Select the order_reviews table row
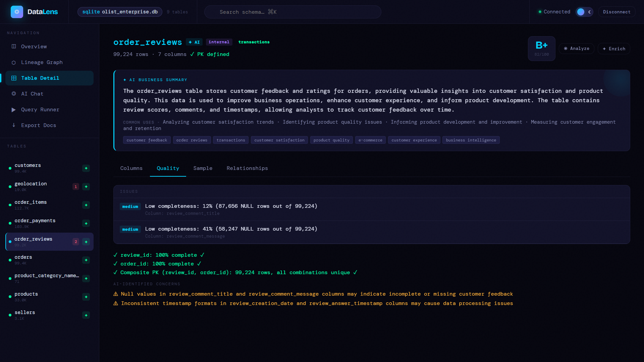The height and width of the screenshot is (362, 644). (x=49, y=242)
